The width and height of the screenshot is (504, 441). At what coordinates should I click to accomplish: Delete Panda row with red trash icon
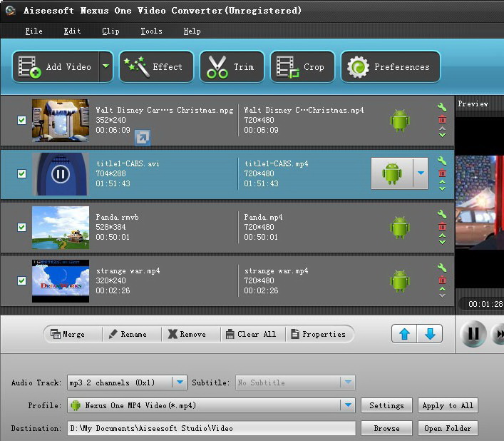coord(442,226)
